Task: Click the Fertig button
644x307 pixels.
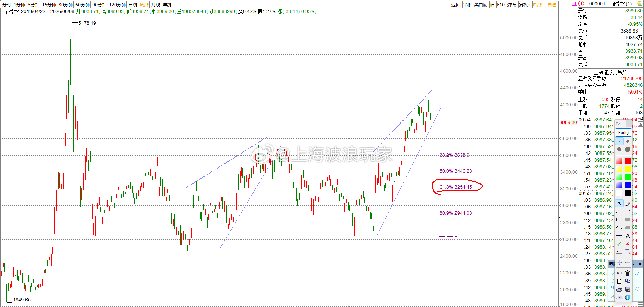Action: tap(623, 132)
